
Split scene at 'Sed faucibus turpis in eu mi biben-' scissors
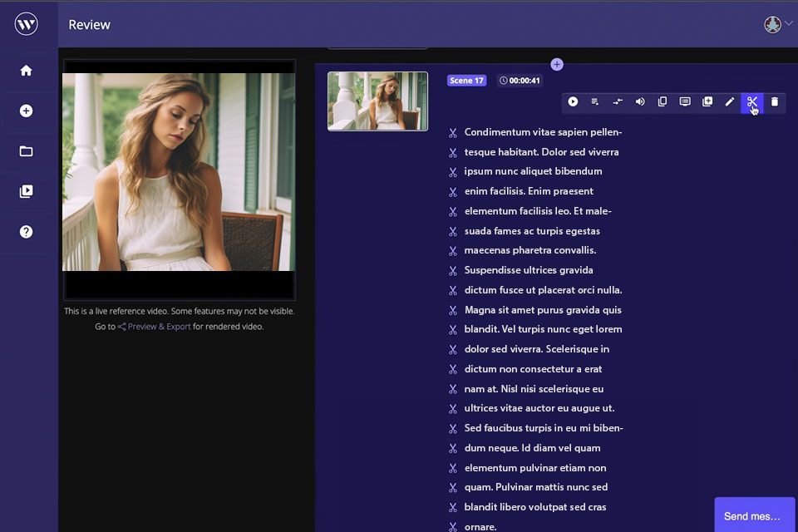[453, 429]
